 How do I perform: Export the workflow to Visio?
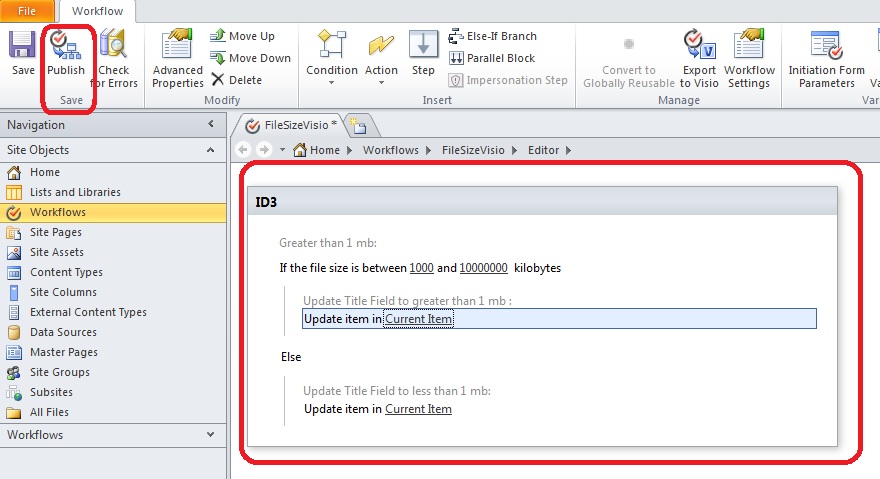(x=699, y=58)
